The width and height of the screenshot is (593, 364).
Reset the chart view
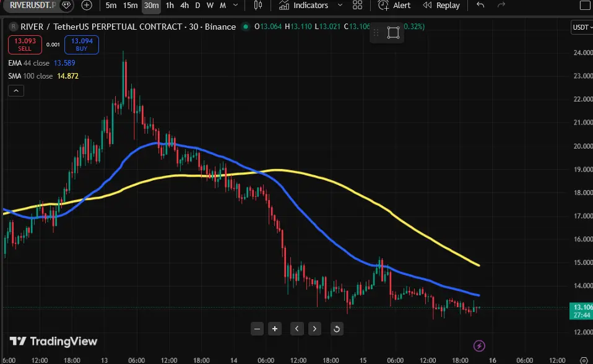coord(337,329)
